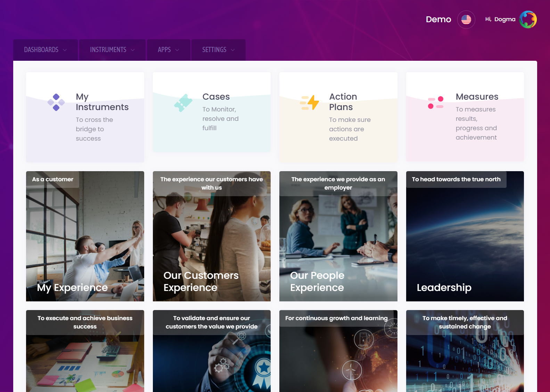This screenshot has width=550, height=392.
Task: Expand the Dashboards menu chevron
Action: pyautogui.click(x=65, y=50)
